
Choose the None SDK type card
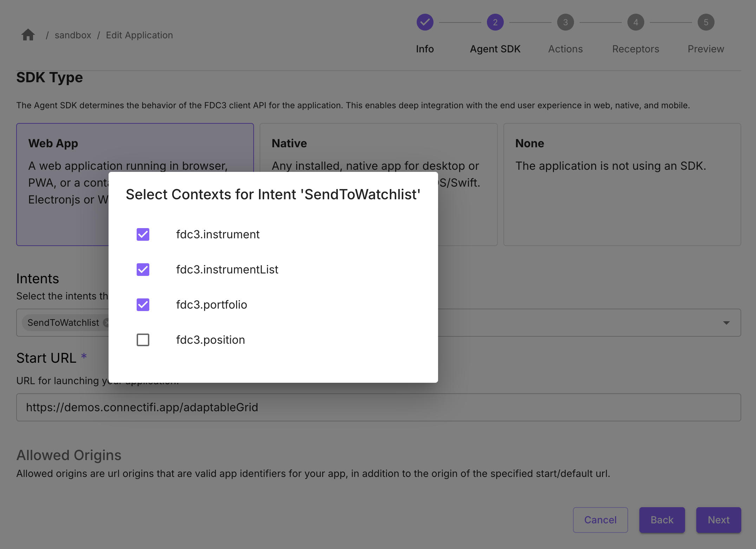[622, 184]
